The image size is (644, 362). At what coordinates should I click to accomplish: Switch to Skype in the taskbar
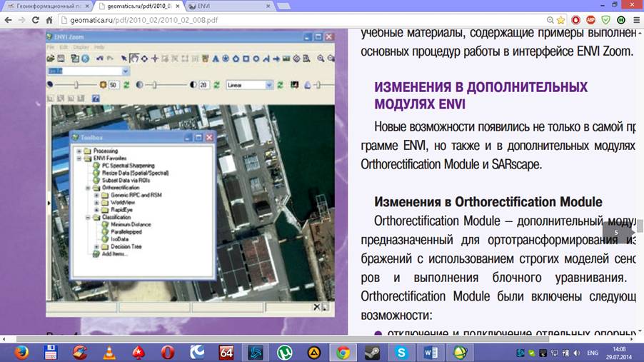[x=402, y=352]
